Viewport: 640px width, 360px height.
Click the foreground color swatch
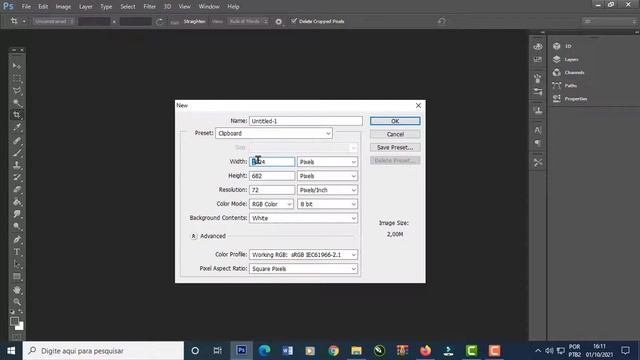tap(14, 321)
